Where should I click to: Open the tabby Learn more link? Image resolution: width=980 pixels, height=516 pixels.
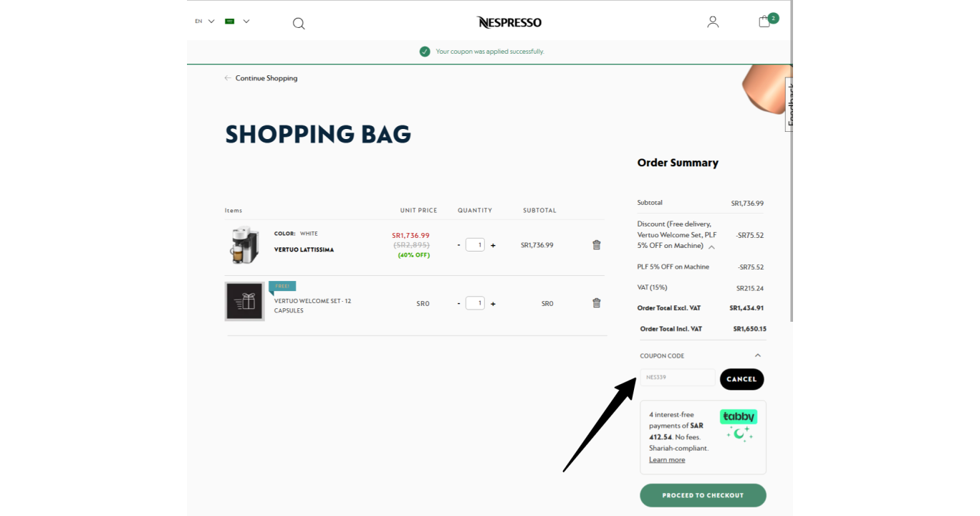click(x=667, y=460)
